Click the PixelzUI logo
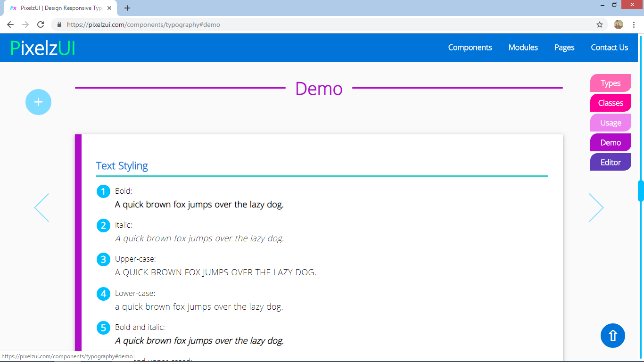 pyautogui.click(x=42, y=48)
